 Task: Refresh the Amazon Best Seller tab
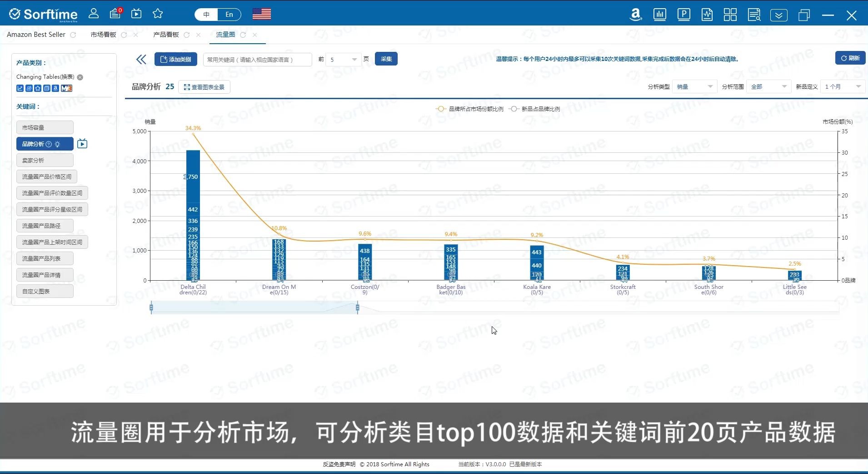(73, 35)
